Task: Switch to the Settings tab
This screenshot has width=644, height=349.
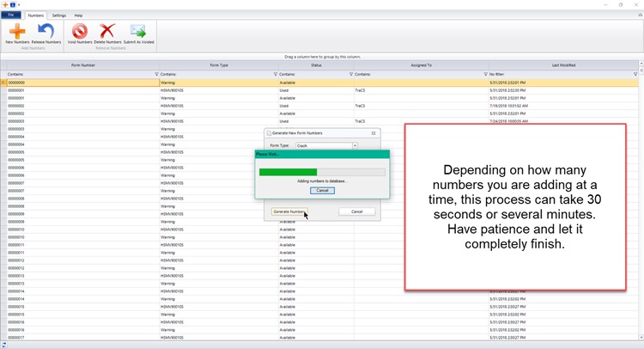Action: click(58, 15)
